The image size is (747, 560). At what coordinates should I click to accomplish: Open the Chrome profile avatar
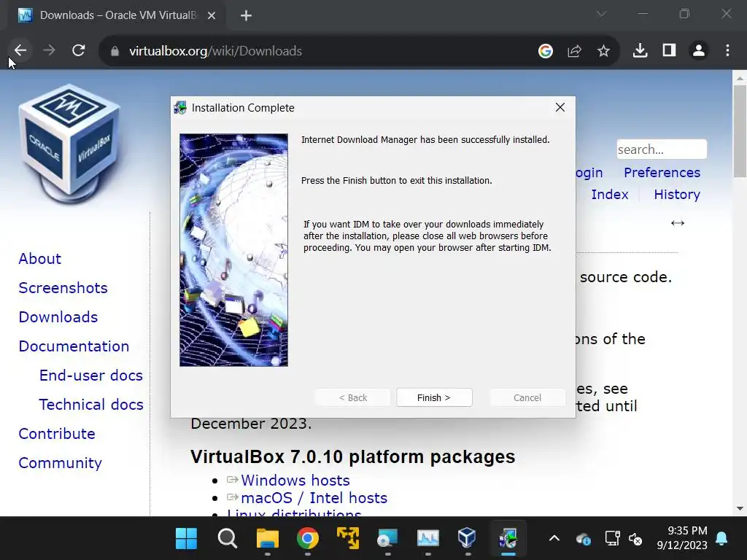[698, 50]
